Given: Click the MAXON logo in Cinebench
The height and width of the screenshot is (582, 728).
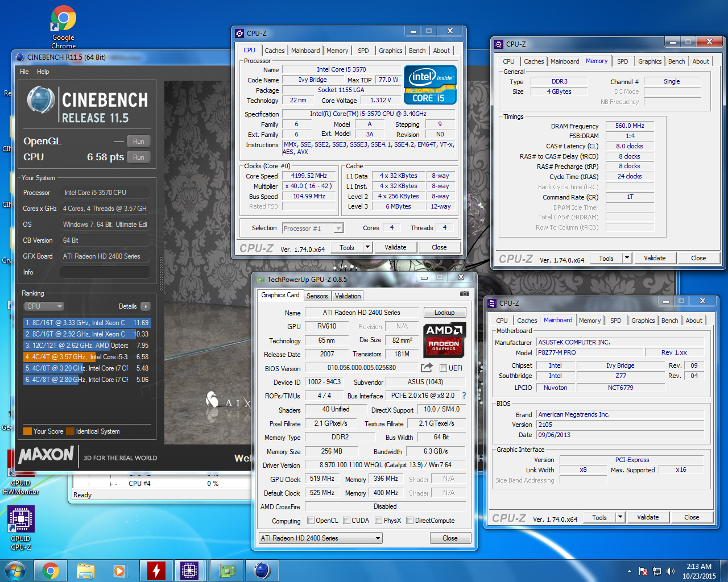Looking at the screenshot, I should tap(46, 455).
